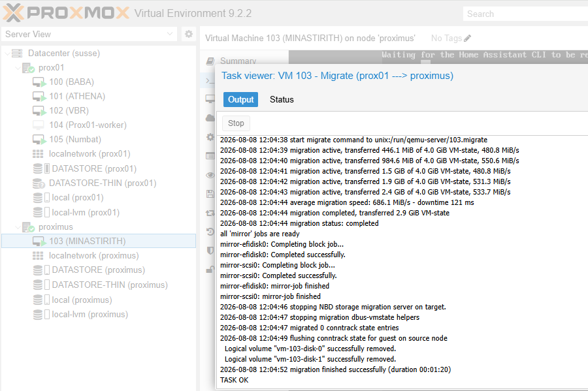Open the Task History list icon
588x391 pixels.
click(210, 156)
